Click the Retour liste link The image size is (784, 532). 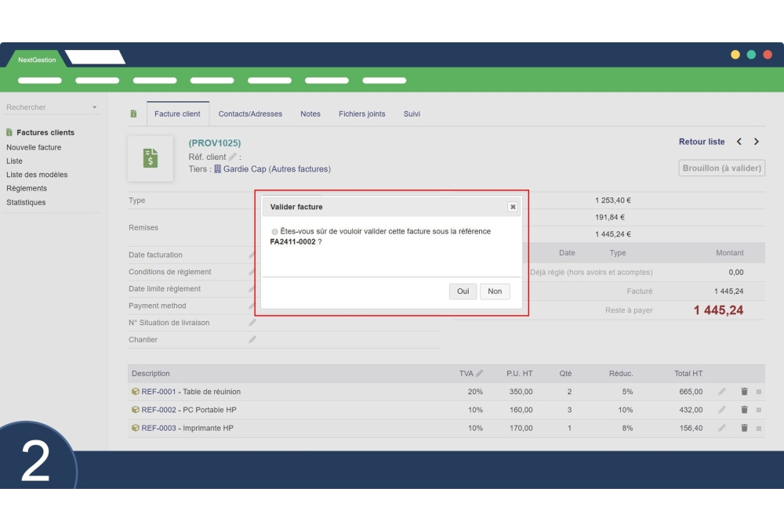pos(702,142)
